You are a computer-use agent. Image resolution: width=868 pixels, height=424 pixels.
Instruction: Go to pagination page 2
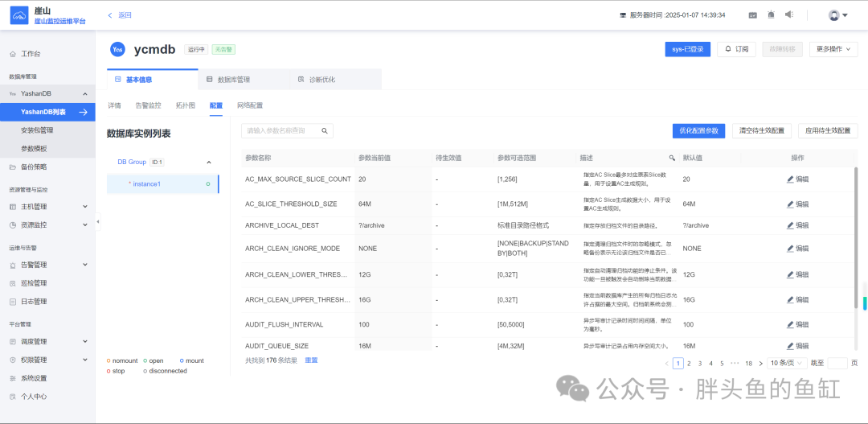click(690, 364)
